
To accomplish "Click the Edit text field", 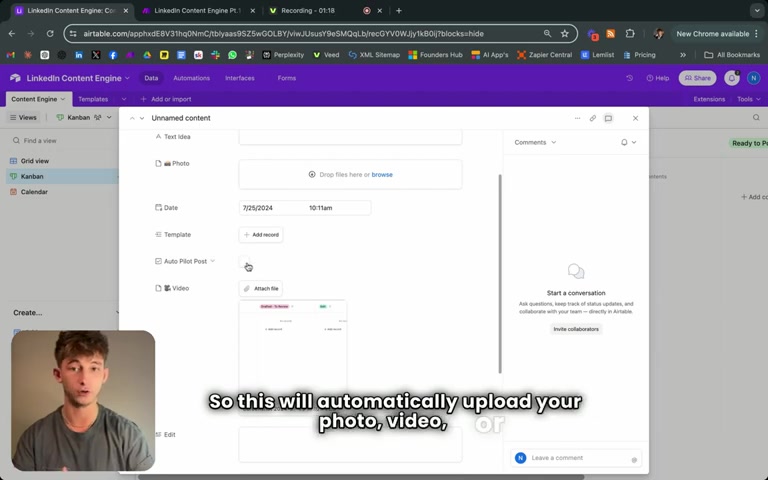I will point(350,445).
